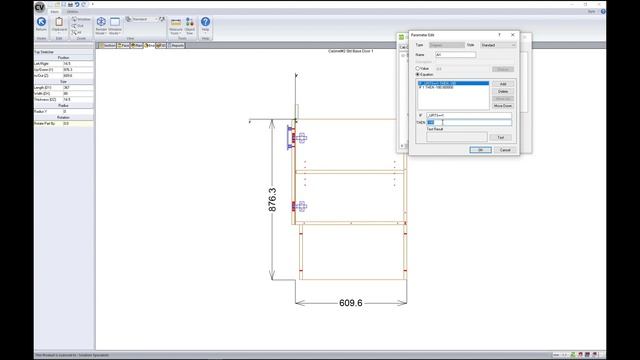Viewport: 640px width, 360px height.
Task: Open the quick access toolbar customize arrow
Action: pyautogui.click(x=93, y=4)
